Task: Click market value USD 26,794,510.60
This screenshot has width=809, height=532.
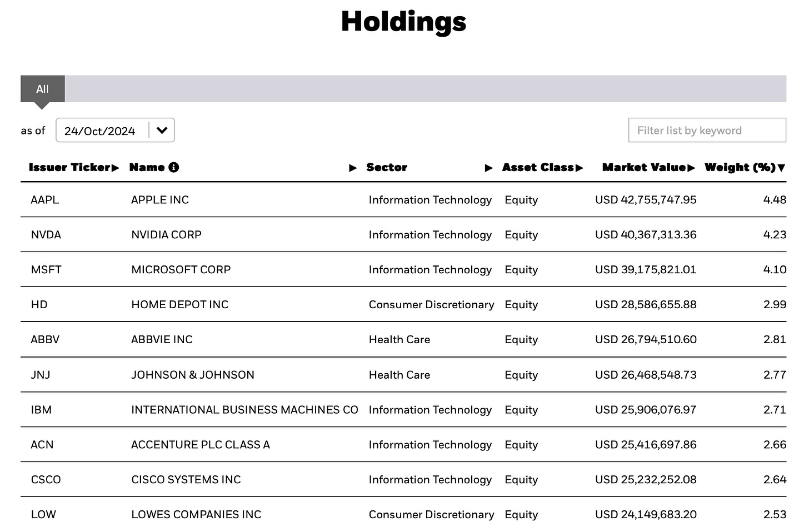Action: [646, 340]
